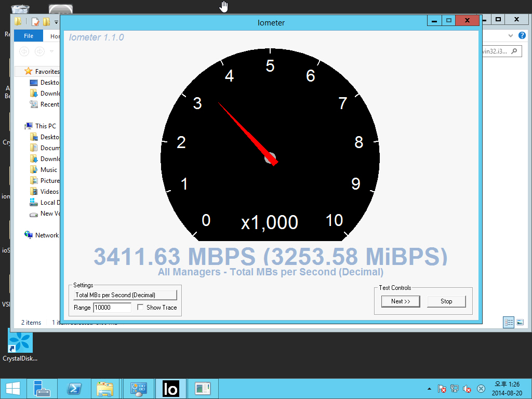The image size is (532, 399).
Task: Switch to Explorer's partially hidden Home tab
Action: click(x=55, y=36)
